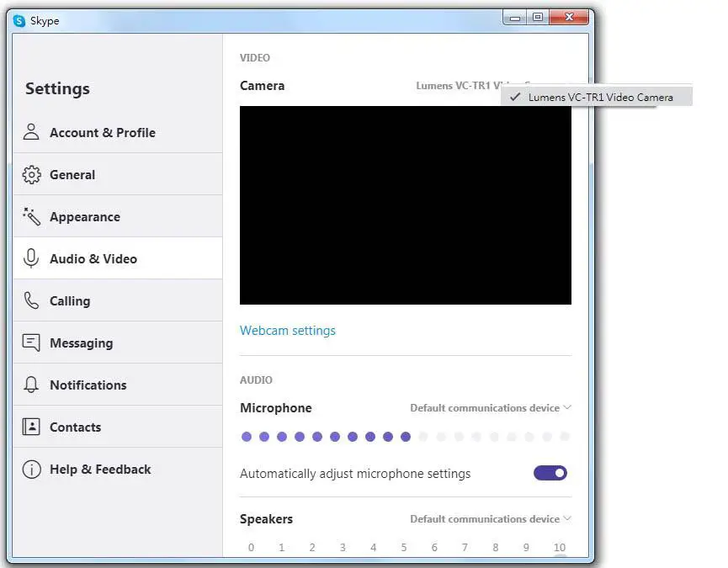Click the Audio & Video microphone icon
The width and height of the screenshot is (728, 568).
coord(31,258)
